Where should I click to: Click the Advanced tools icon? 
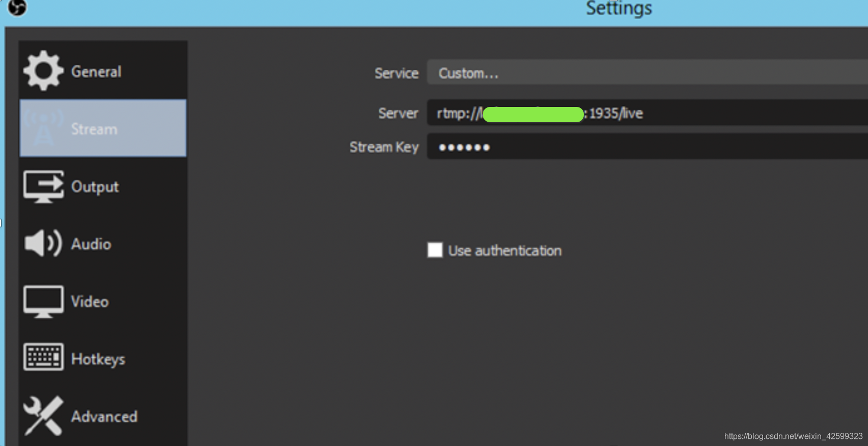43,415
